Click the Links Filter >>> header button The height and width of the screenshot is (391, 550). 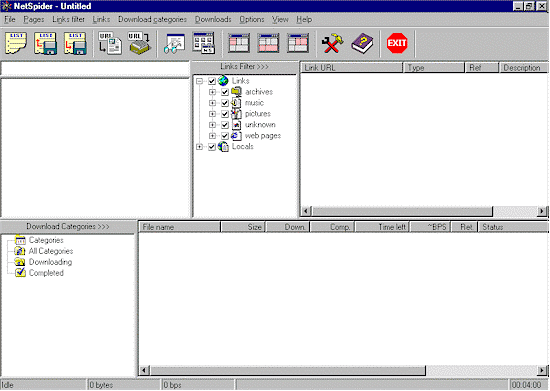coord(244,67)
